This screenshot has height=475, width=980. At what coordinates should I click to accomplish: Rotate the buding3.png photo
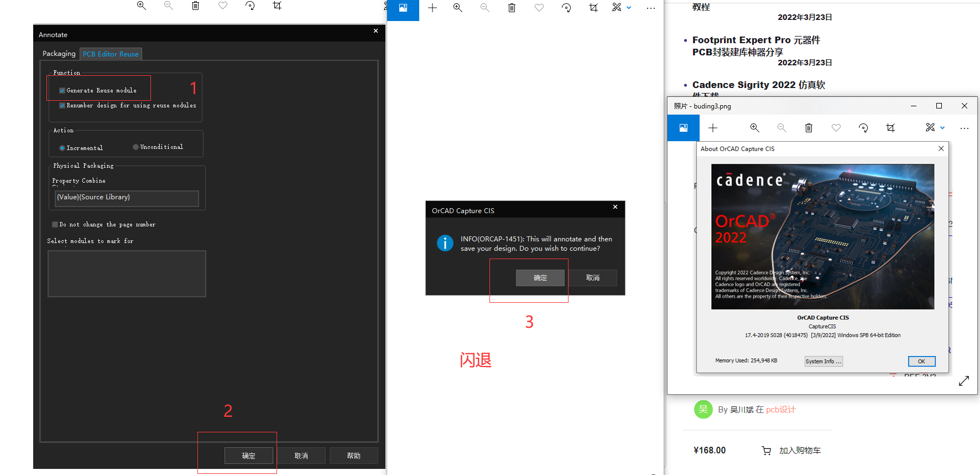pyautogui.click(x=863, y=128)
